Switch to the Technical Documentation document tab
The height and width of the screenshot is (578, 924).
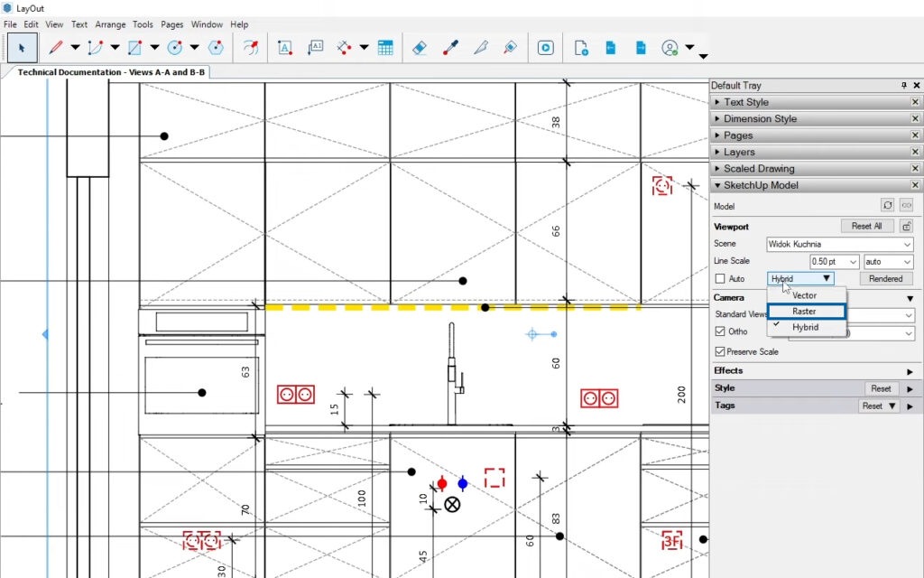[111, 72]
